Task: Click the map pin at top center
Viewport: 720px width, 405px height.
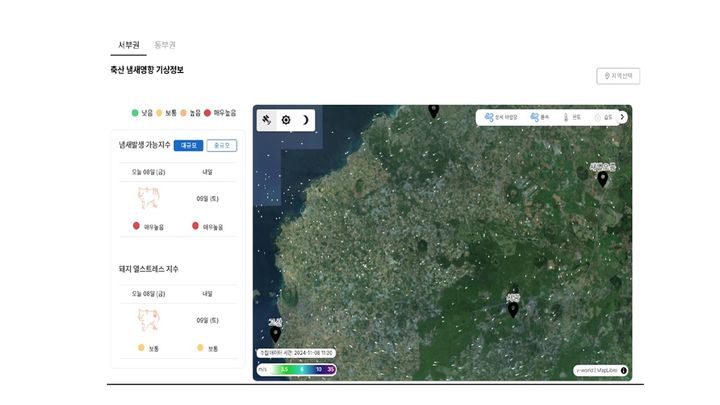Action: 433,110
